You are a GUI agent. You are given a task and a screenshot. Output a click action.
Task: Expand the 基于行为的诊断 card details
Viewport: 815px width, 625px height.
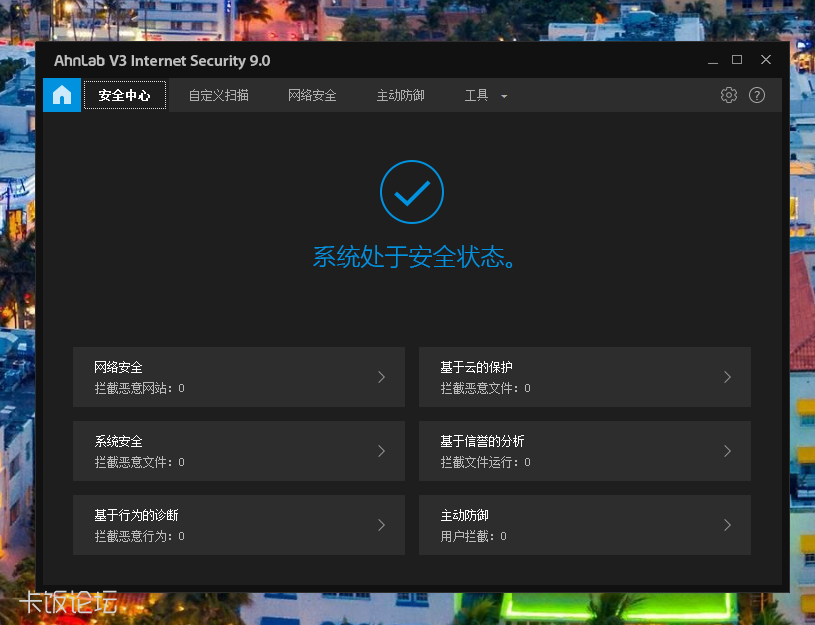coord(238,525)
